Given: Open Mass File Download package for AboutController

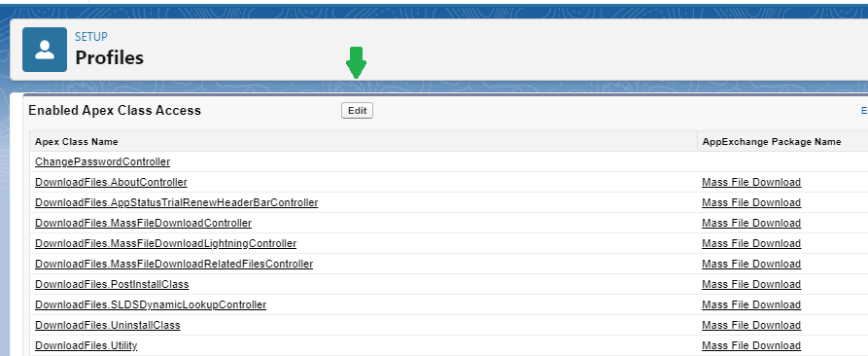Looking at the screenshot, I should (x=751, y=182).
